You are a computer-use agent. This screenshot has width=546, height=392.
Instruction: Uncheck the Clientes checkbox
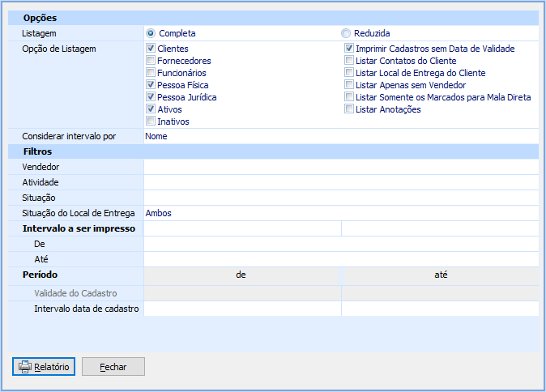click(x=151, y=49)
